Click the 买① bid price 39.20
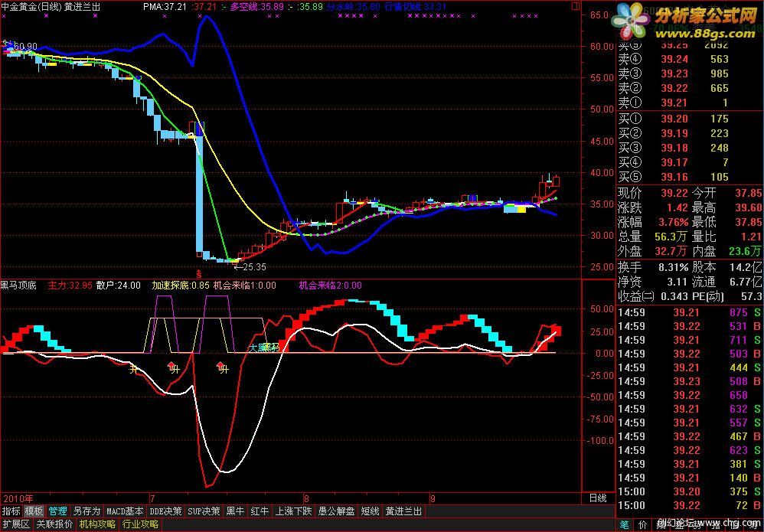Viewport: 764px width, 532px height. point(674,119)
